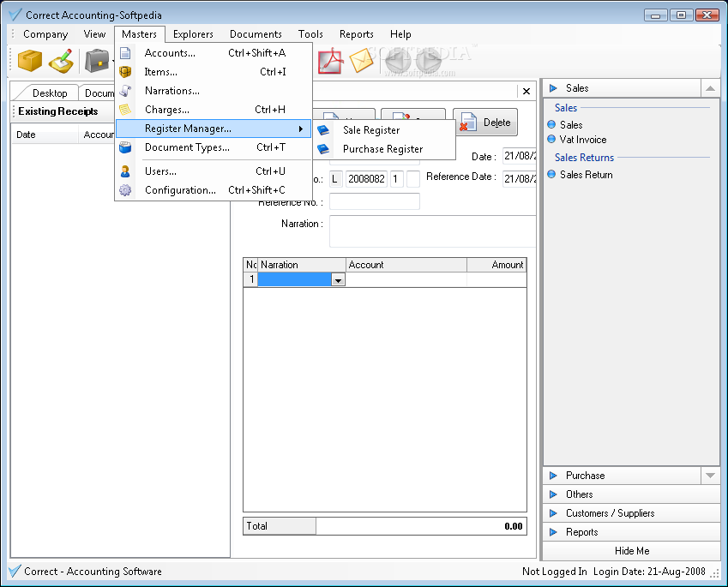Click the yellow box package toolbar icon
Viewport: 728px width, 587px height.
[30, 61]
